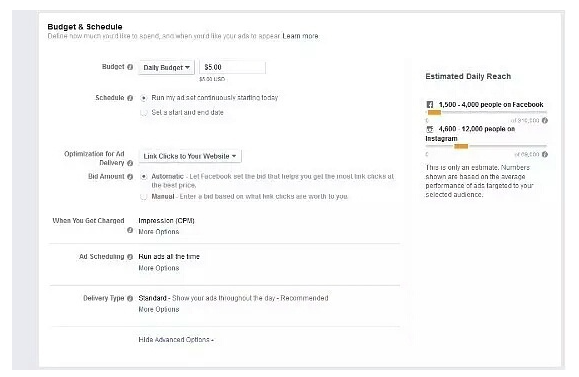Image resolution: width=579 pixels, height=377 pixels.
Task: Click the Ad Scheduling info icon
Action: click(x=130, y=257)
